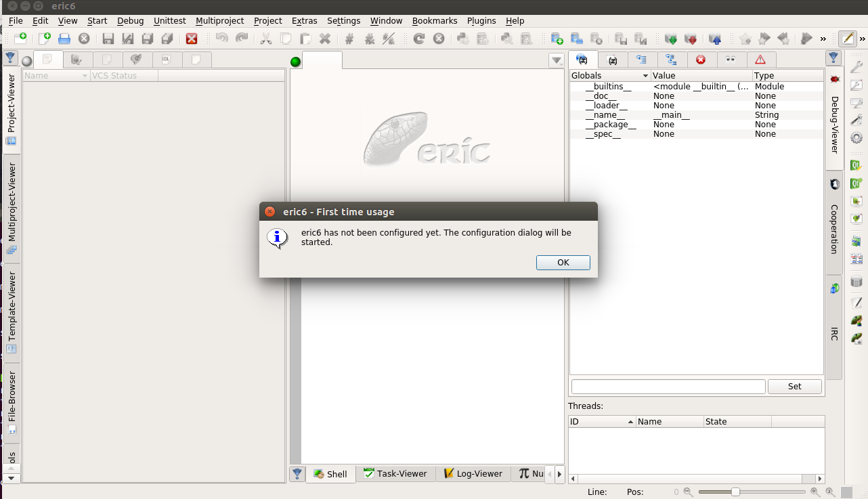This screenshot has width=868, height=499.
Task: Open the VCS Status column header
Action: [124, 76]
